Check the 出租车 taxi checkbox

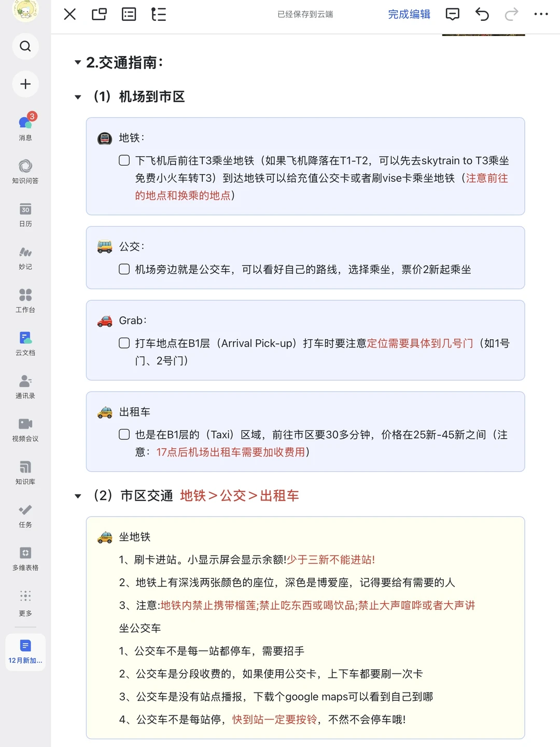124,435
